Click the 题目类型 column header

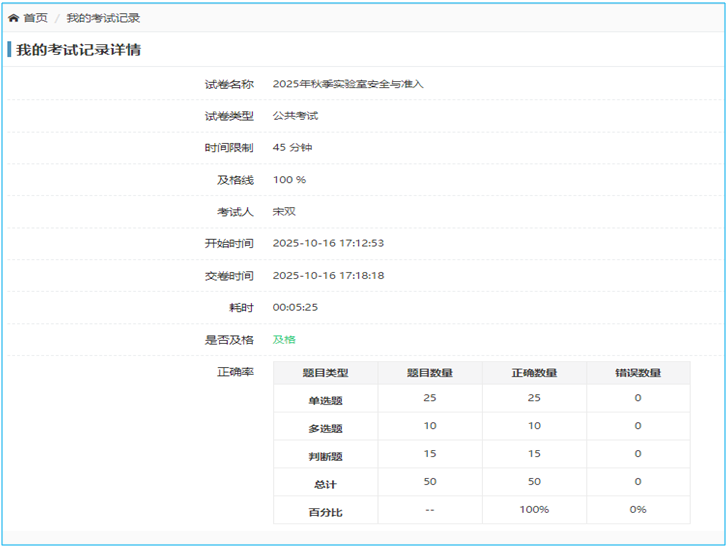(x=325, y=373)
